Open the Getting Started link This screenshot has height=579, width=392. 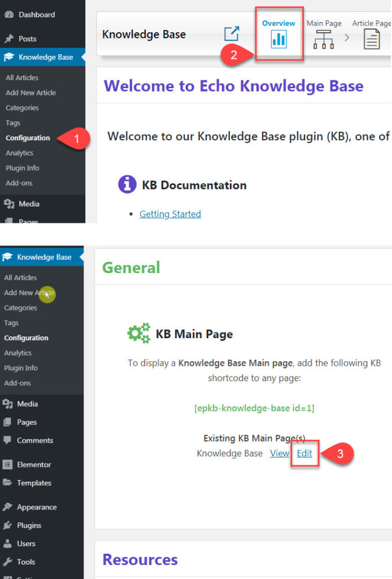170,214
